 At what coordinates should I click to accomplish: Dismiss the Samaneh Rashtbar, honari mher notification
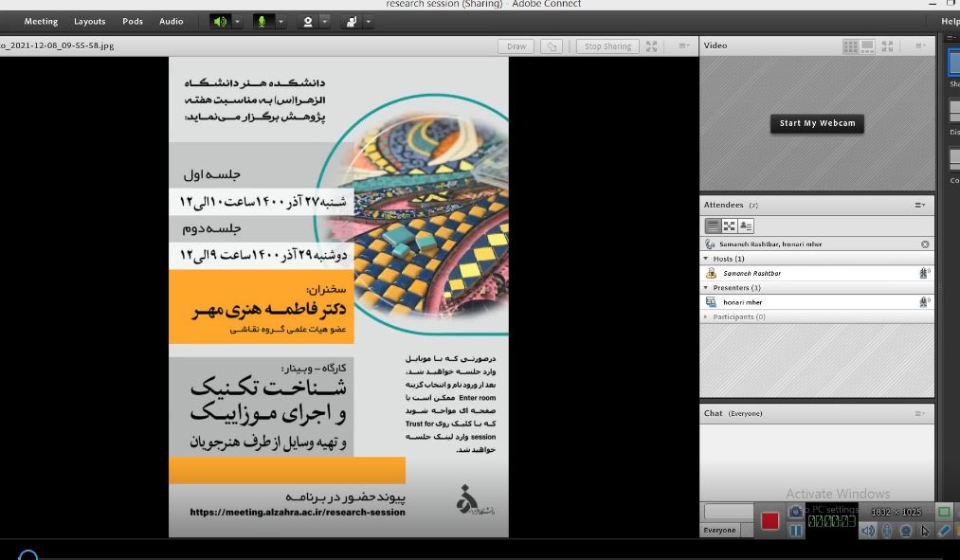pos(925,244)
